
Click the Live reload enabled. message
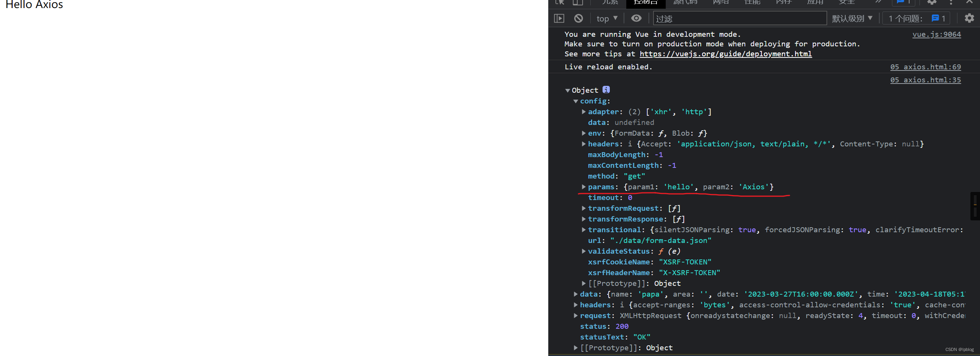click(x=608, y=67)
